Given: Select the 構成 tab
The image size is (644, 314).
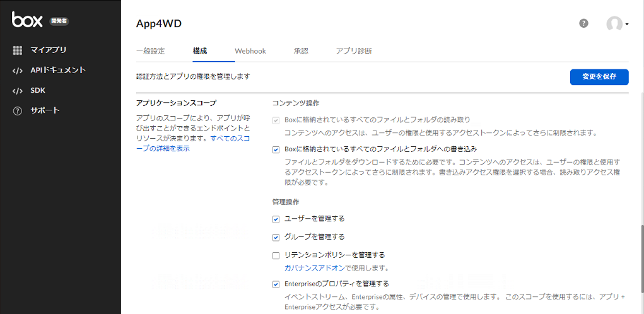Looking at the screenshot, I should click(200, 51).
